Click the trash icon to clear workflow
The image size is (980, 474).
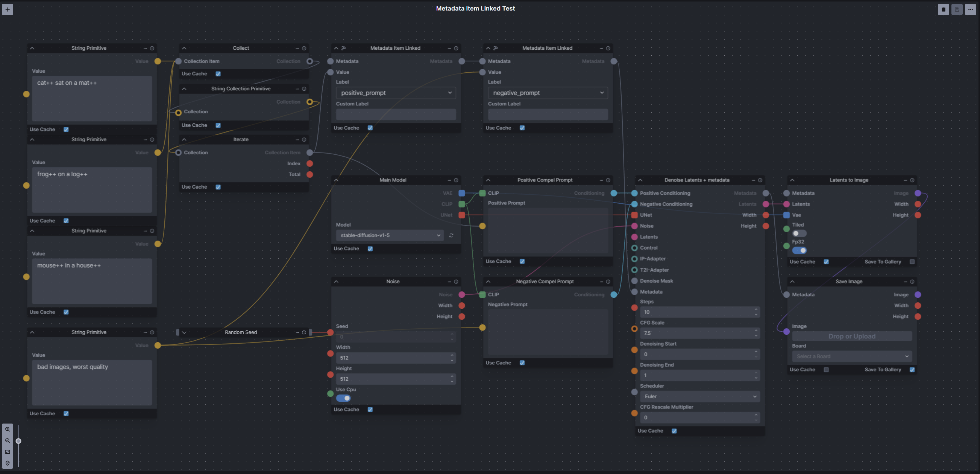(943, 9)
